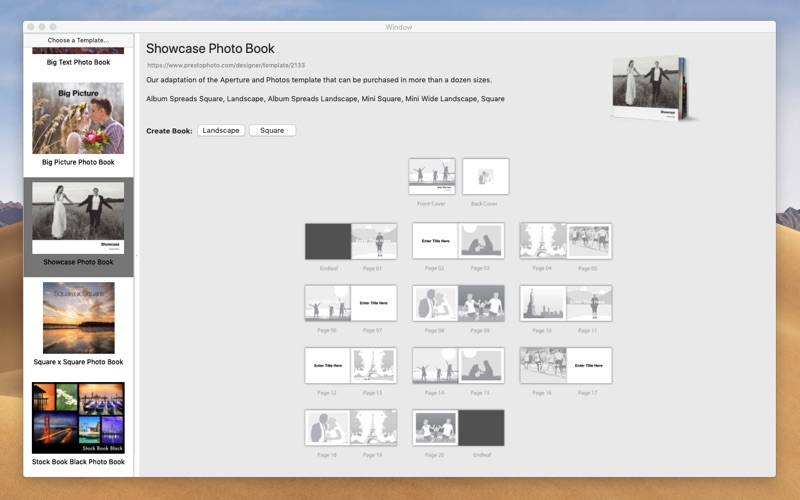Click the available sizes list text
The height and width of the screenshot is (500, 800).
pos(326,99)
